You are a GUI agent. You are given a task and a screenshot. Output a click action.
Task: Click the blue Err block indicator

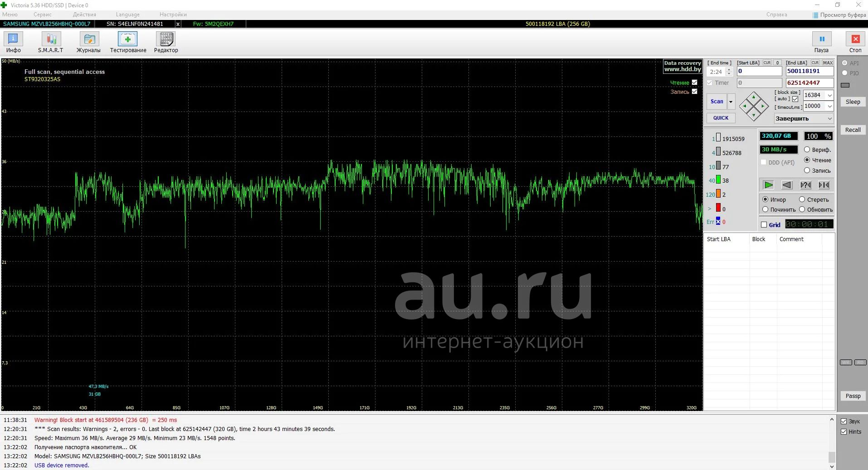click(x=718, y=221)
